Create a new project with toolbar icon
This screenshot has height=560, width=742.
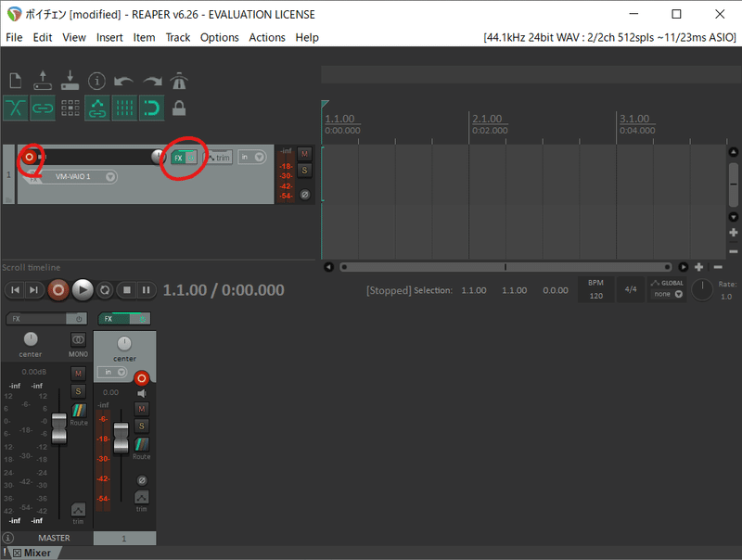16,81
